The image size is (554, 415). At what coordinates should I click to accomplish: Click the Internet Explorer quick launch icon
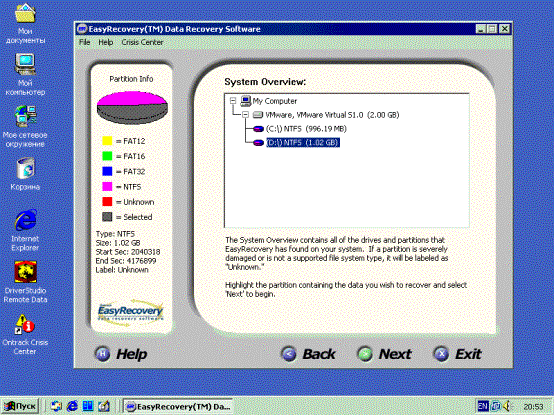[72, 406]
